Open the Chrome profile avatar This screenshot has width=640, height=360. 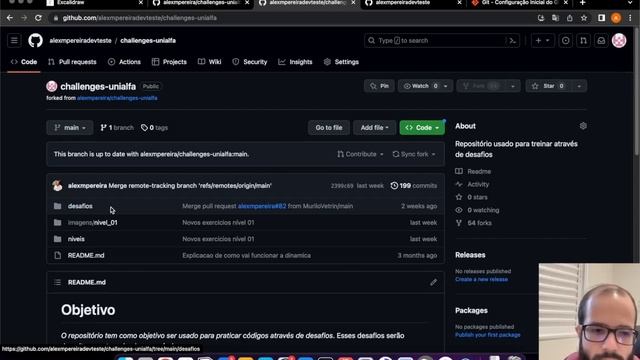616,18
